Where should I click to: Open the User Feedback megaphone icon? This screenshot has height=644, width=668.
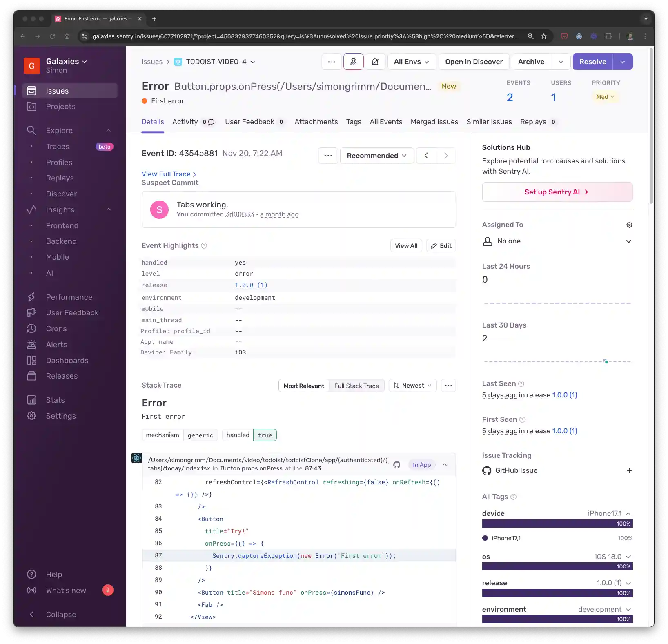tap(31, 313)
